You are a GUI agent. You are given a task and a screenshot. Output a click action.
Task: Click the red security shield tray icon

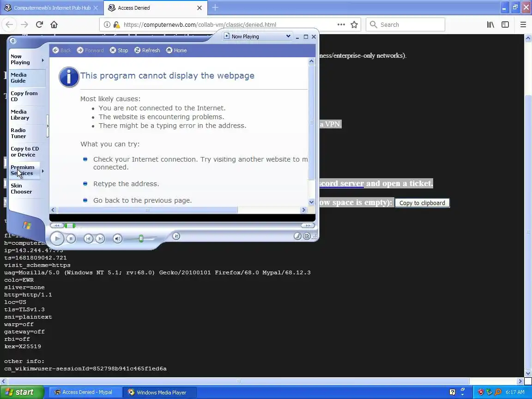tap(480, 392)
